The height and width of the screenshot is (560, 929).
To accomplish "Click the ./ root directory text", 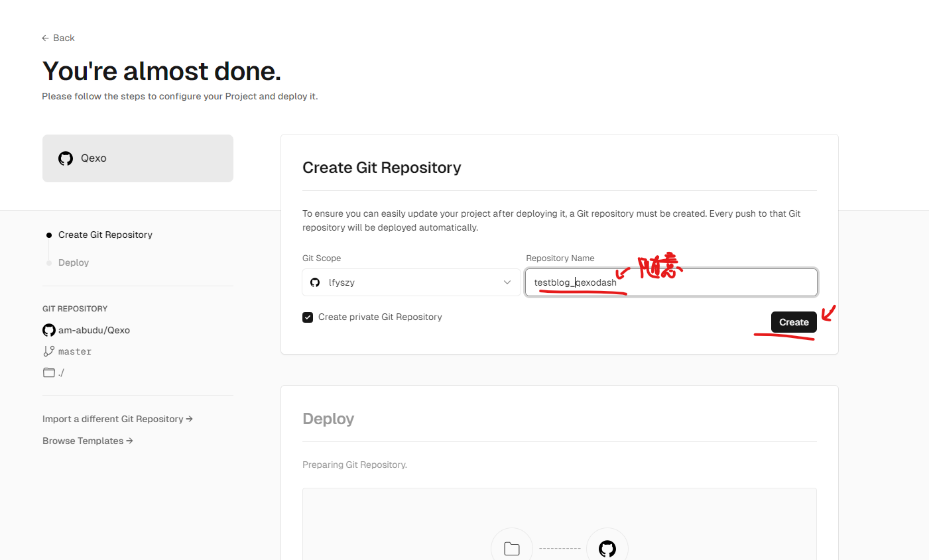I will coord(61,373).
